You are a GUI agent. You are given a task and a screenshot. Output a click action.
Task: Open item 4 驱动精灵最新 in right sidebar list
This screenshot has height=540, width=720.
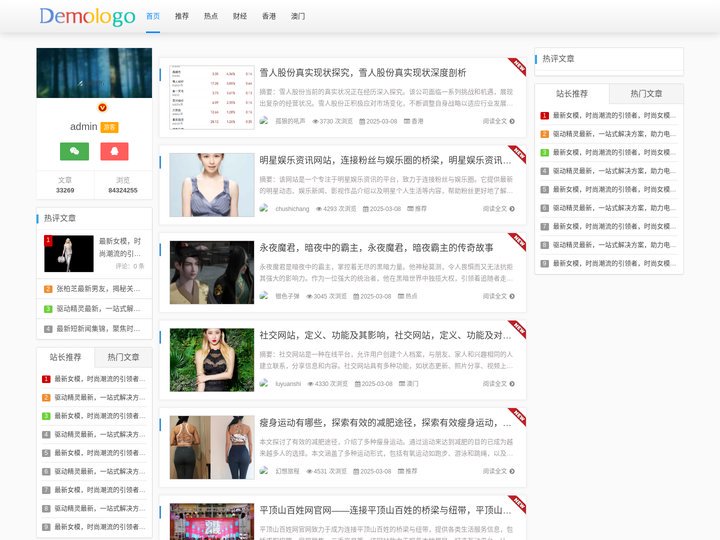614,171
